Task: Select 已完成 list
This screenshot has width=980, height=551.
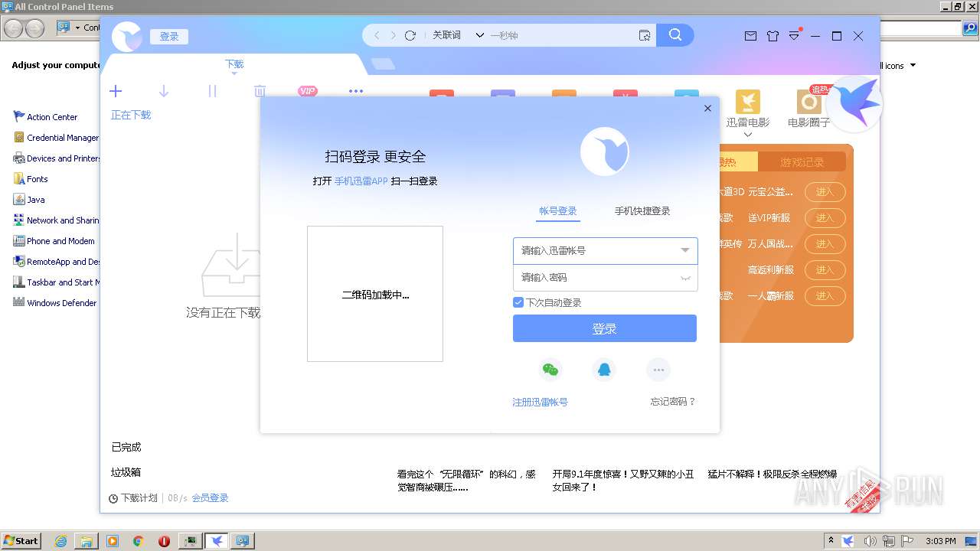Action: coord(126,447)
